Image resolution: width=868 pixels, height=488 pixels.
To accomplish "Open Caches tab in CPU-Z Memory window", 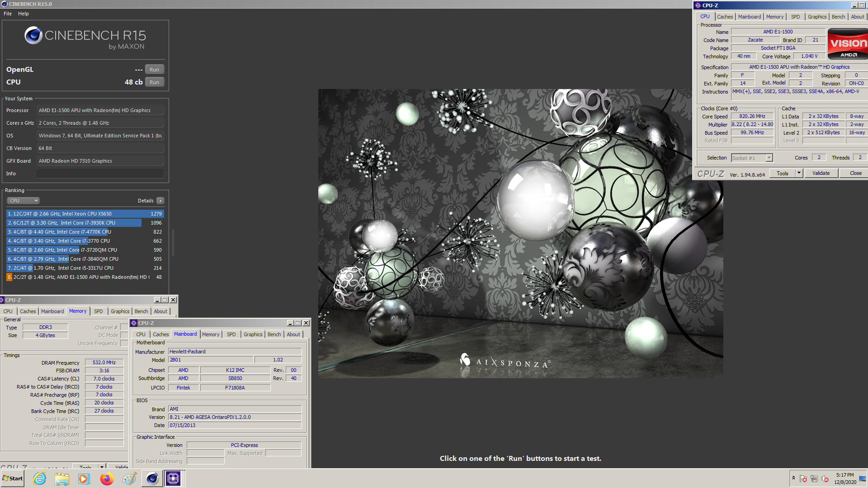I will (x=28, y=311).
